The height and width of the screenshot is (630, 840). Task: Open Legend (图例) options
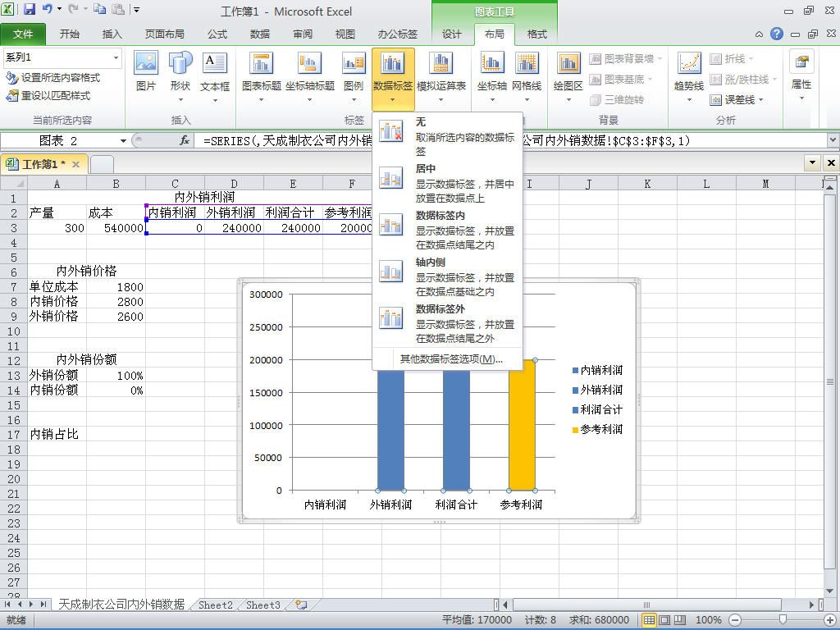click(x=354, y=75)
